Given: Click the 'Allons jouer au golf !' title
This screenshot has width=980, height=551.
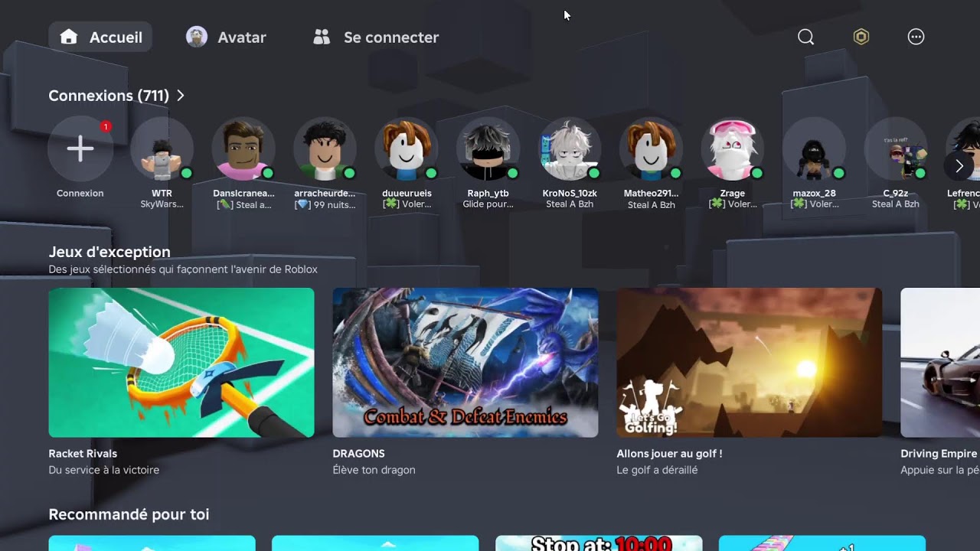Looking at the screenshot, I should click(669, 454).
